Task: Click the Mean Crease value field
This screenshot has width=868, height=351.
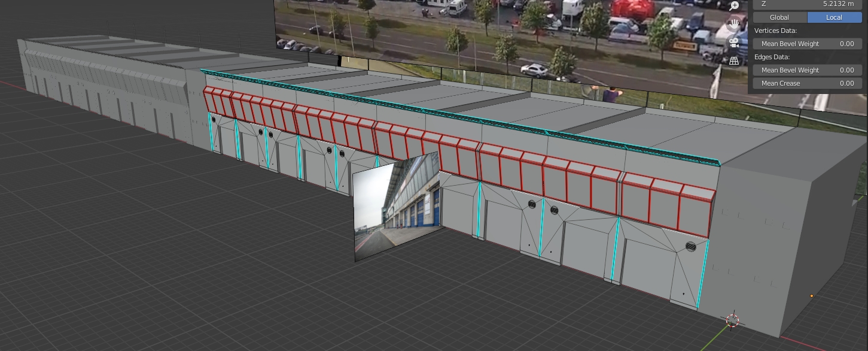Action: click(807, 83)
